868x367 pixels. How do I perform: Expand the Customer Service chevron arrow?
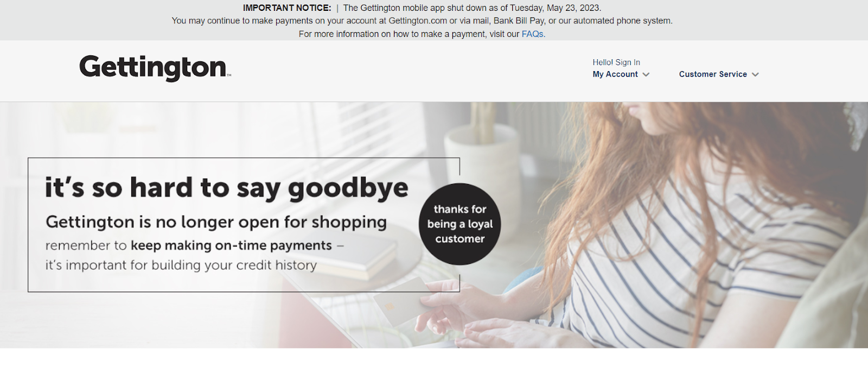coord(755,74)
